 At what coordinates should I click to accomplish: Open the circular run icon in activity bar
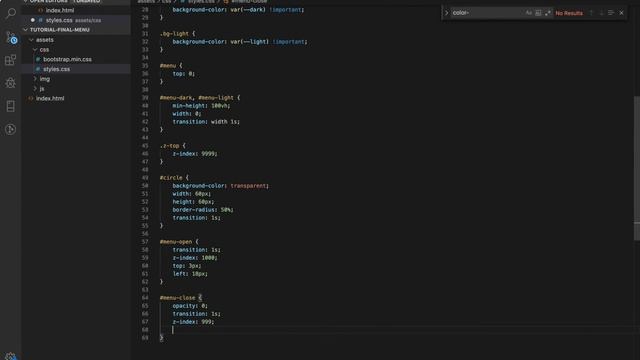pyautogui.click(x=11, y=129)
